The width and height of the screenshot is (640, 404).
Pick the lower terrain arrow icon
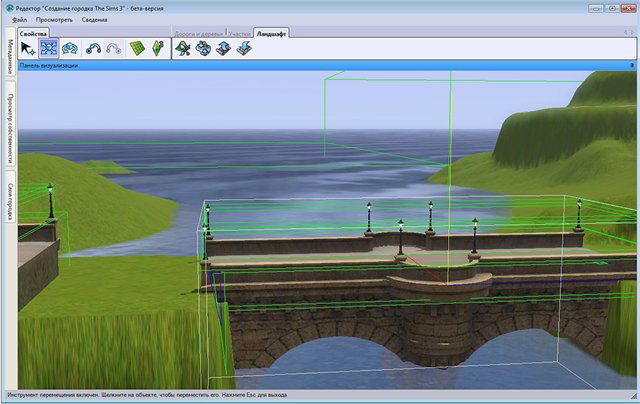pyautogui.click(x=243, y=48)
